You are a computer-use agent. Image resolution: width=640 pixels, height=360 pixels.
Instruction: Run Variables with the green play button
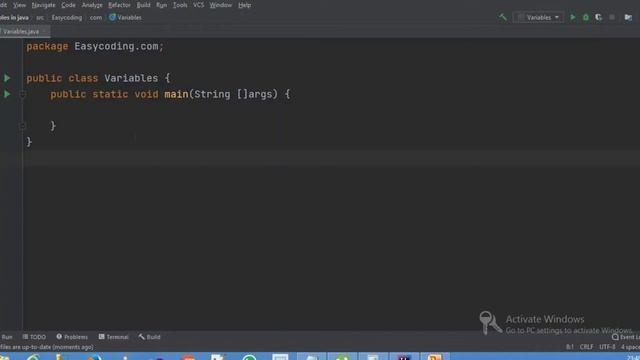(x=573, y=17)
